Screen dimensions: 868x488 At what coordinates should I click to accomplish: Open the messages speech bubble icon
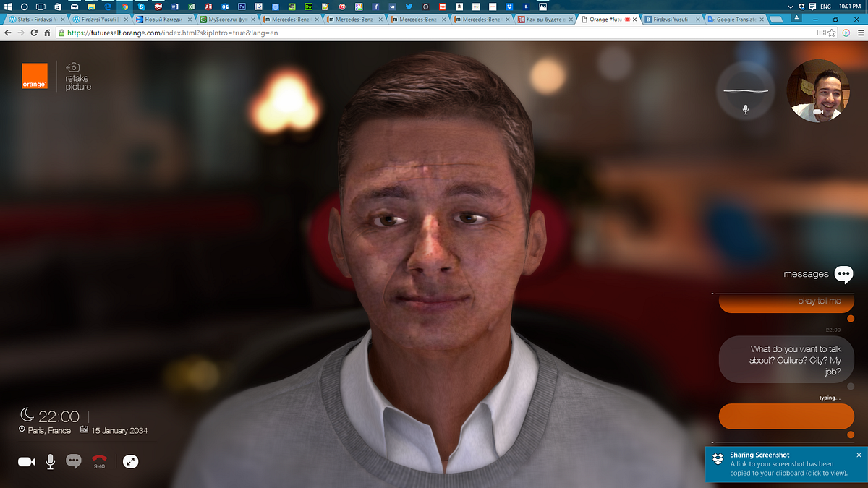pyautogui.click(x=843, y=274)
